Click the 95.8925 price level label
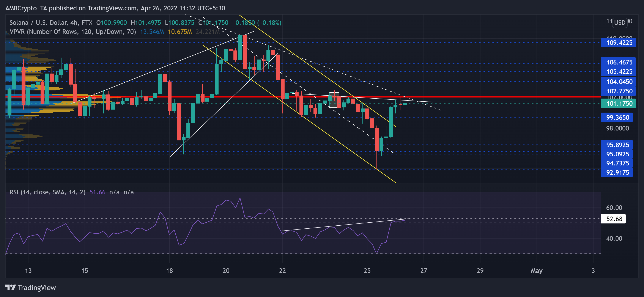 (x=617, y=145)
